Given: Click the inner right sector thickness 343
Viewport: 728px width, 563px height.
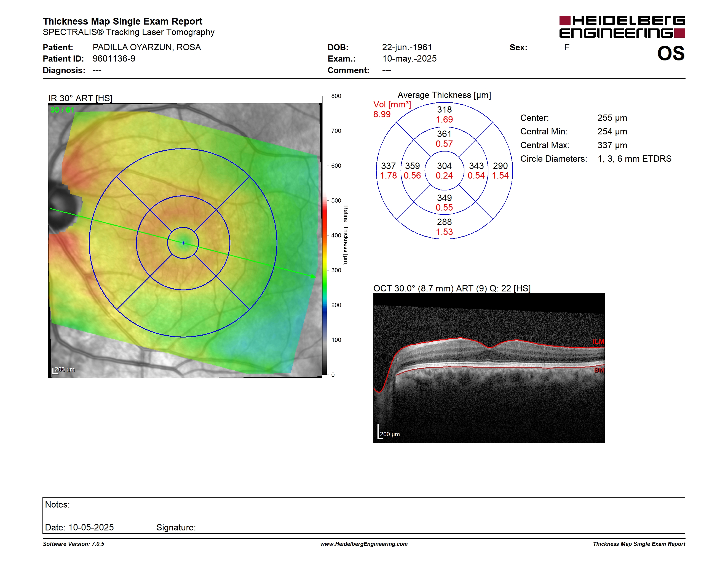Looking at the screenshot, I should click(476, 166).
